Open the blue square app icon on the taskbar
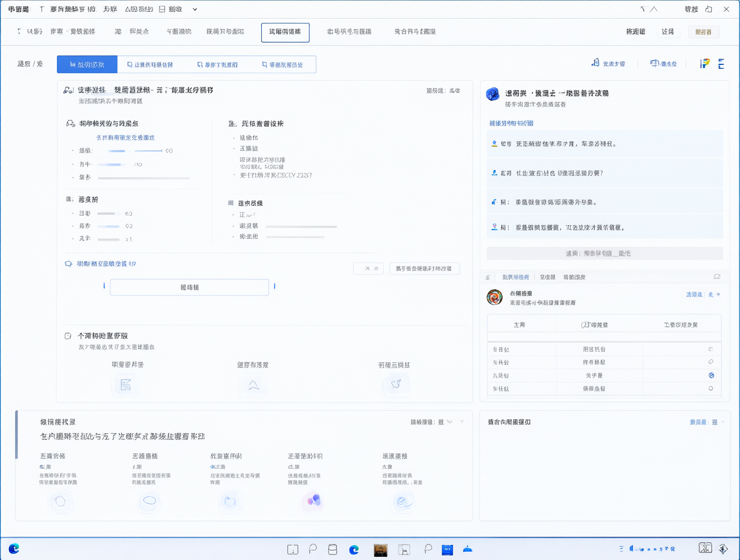 coord(447,549)
